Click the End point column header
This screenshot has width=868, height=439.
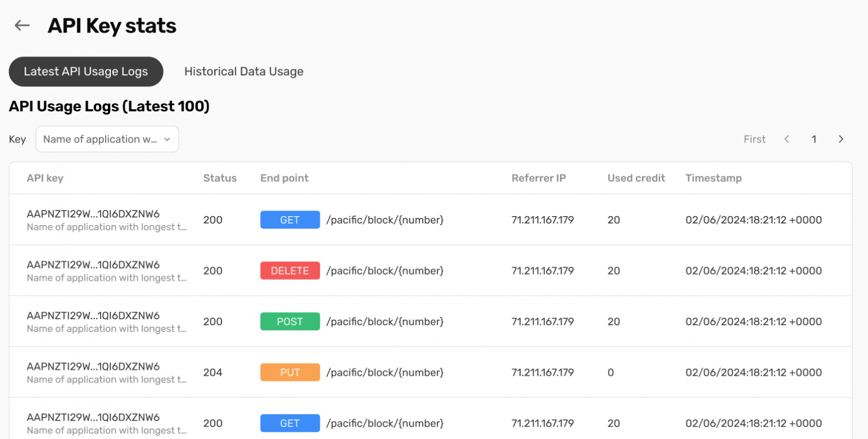(x=284, y=178)
